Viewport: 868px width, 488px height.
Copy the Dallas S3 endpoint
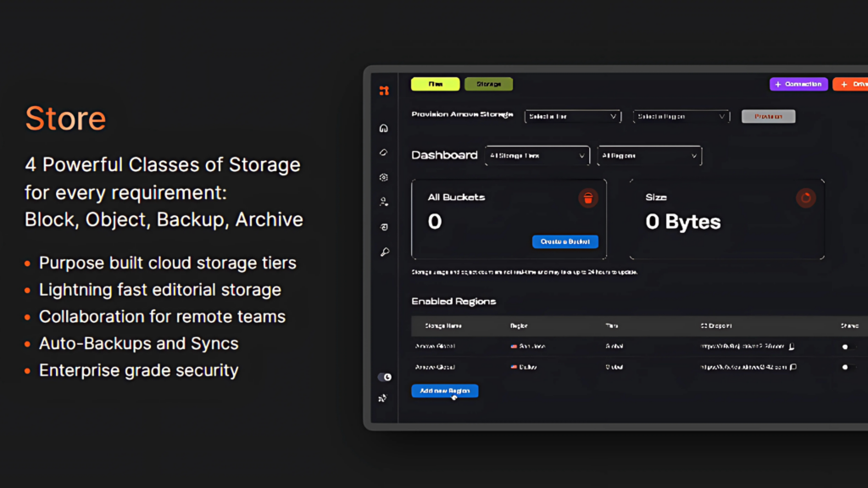point(793,368)
